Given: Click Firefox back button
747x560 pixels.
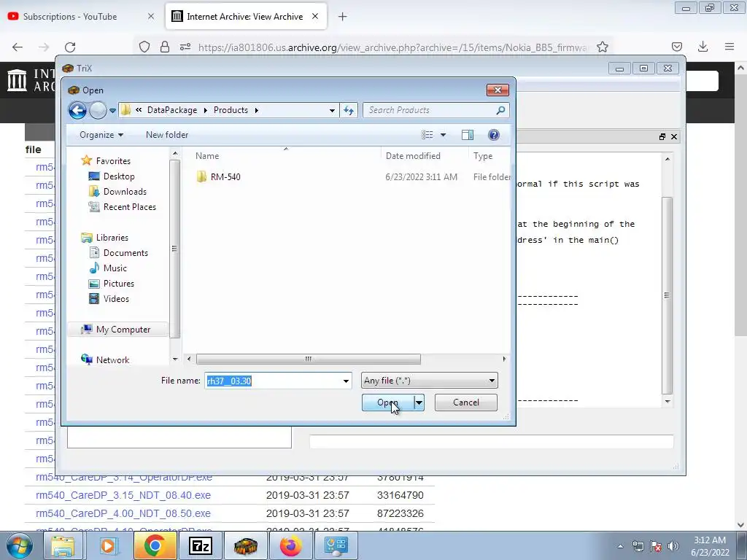Looking at the screenshot, I should coord(18,47).
